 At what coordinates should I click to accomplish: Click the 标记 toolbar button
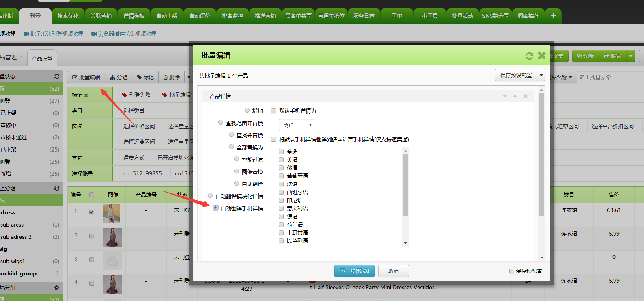(x=145, y=77)
